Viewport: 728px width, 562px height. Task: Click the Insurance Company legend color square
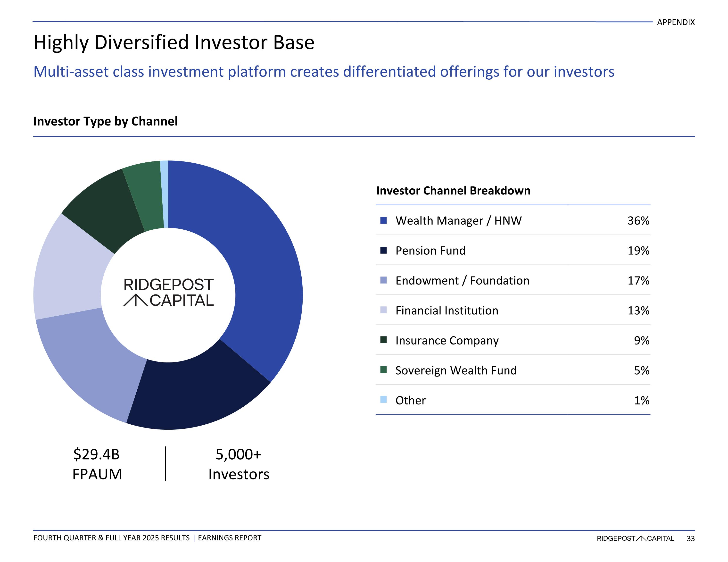(383, 340)
